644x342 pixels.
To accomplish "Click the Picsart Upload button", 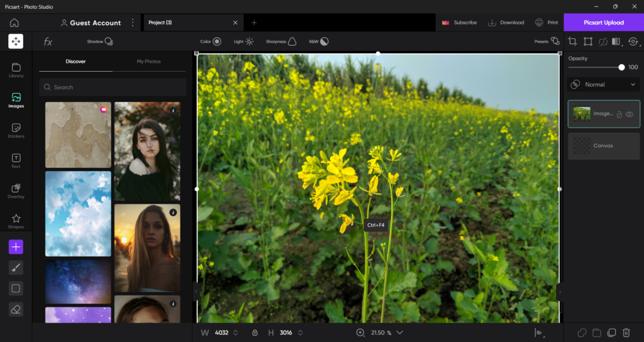I will (603, 23).
